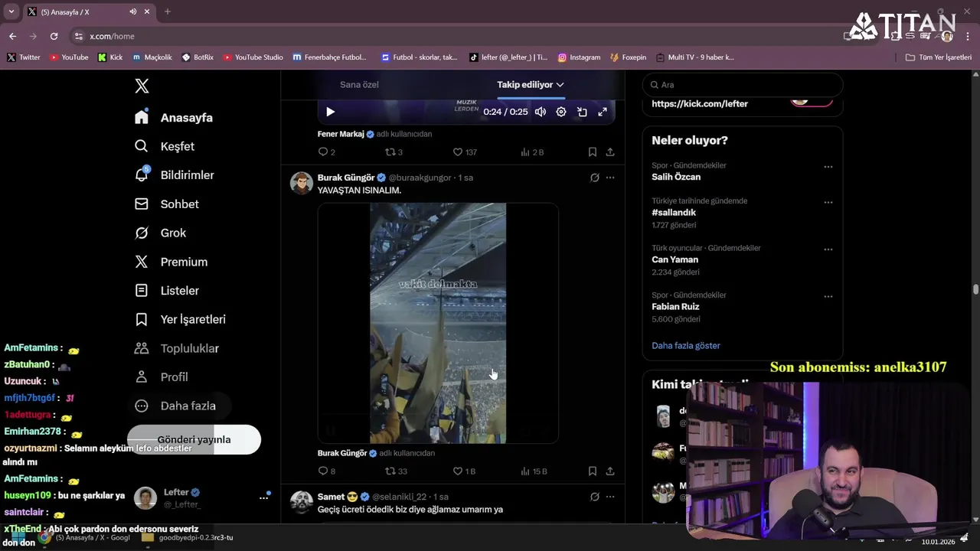Click Daha fazla göster link
The width and height of the screenshot is (980, 551).
tap(686, 346)
